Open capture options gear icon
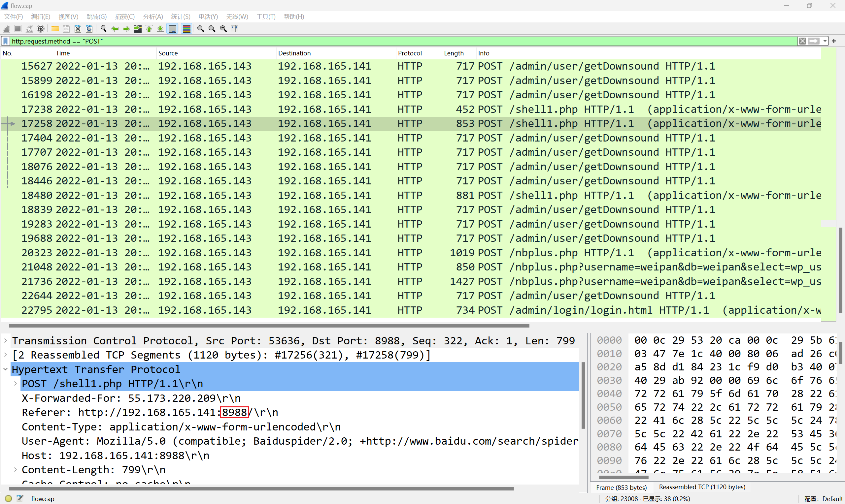The height and width of the screenshot is (504, 845). point(41,29)
